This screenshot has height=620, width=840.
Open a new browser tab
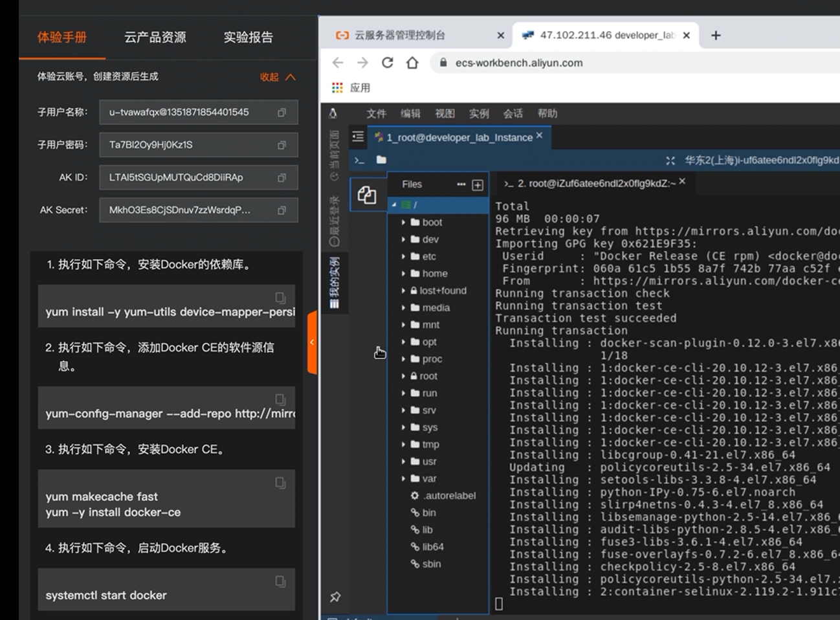716,36
